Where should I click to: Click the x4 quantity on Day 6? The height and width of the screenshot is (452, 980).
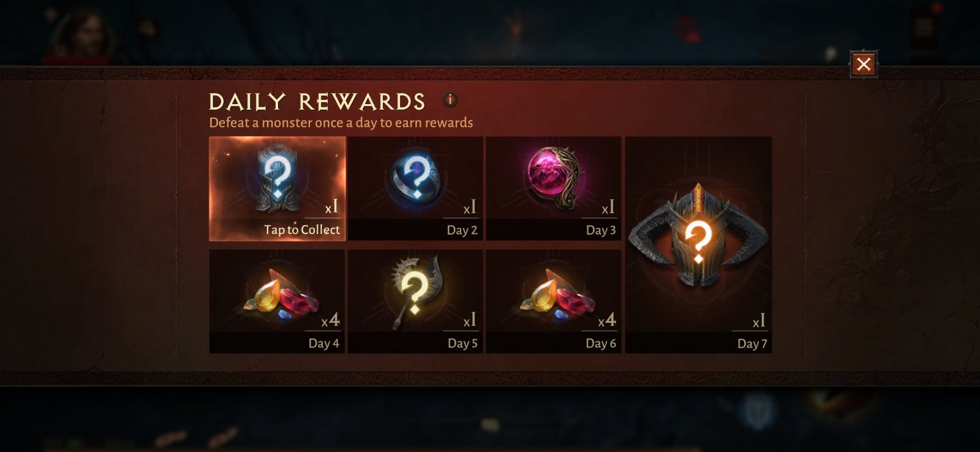(607, 320)
